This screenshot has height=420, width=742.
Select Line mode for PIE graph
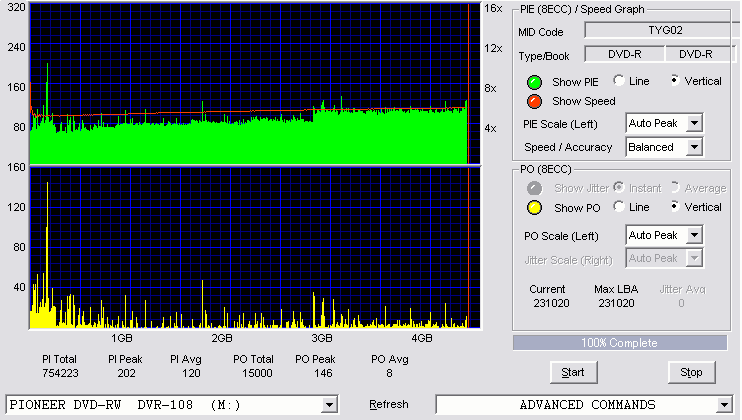[618, 80]
